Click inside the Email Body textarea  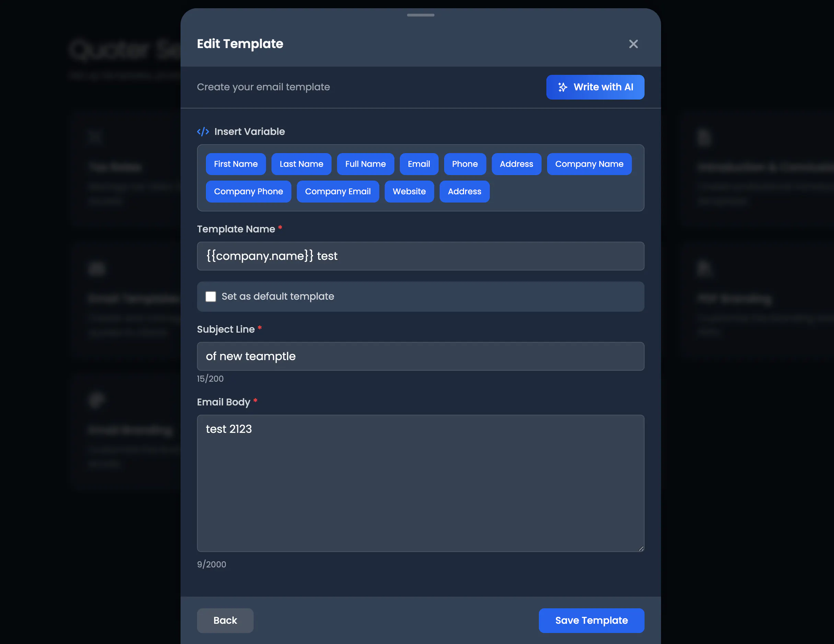click(420, 483)
